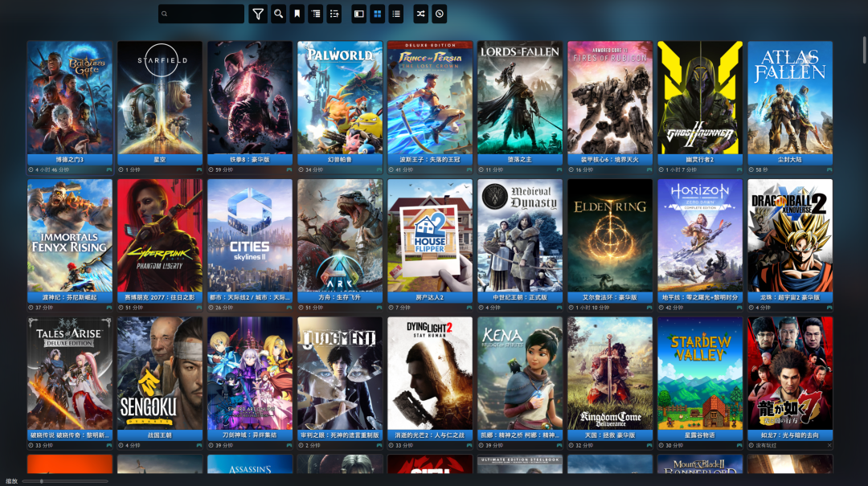Open the Baldur's Gate 3 cover
Screen dimensions: 868x486
tap(70, 97)
